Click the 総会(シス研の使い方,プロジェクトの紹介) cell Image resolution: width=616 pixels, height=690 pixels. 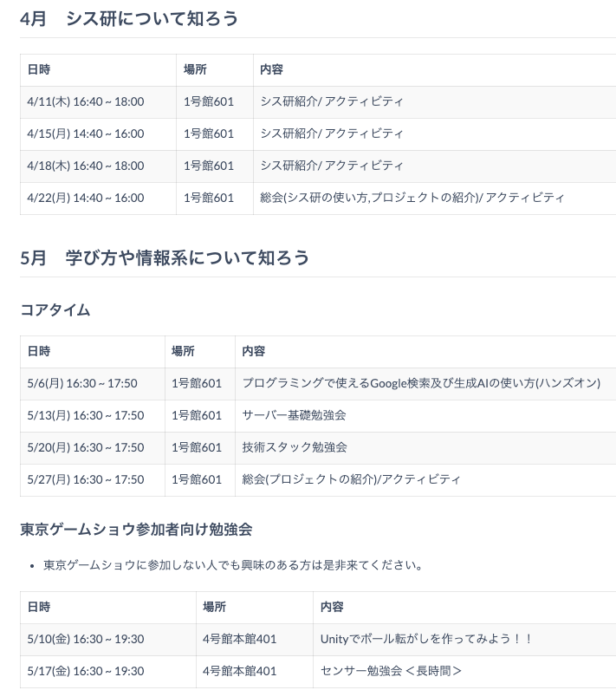coord(412,198)
